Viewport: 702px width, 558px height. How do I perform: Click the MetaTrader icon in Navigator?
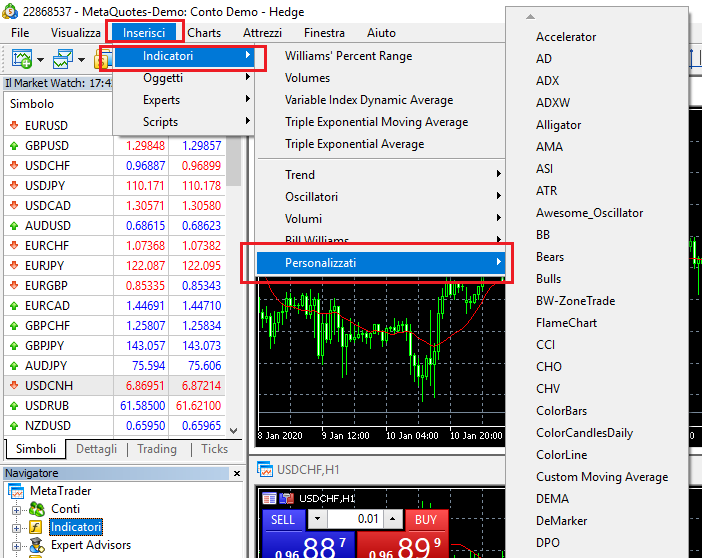coord(16,491)
